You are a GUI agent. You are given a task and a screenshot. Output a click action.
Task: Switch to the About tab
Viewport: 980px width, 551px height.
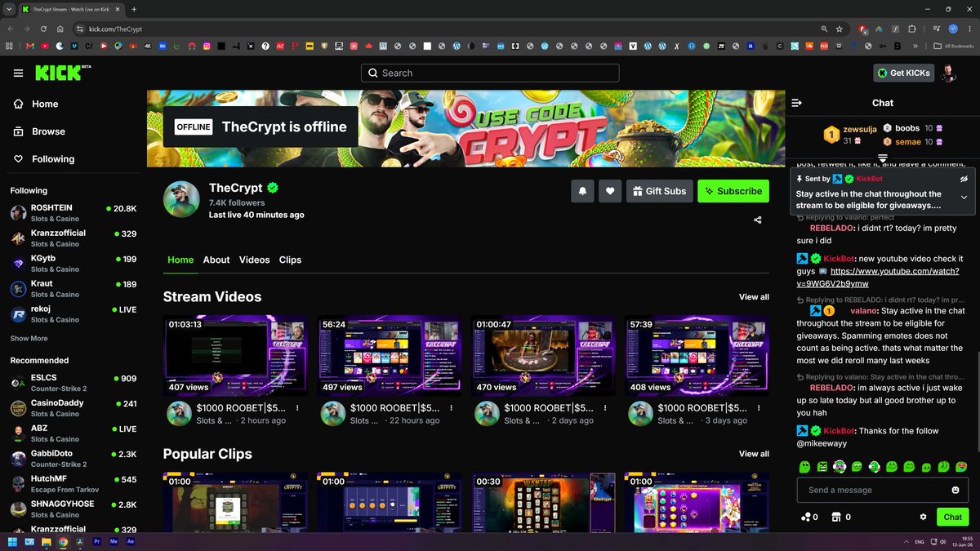[x=216, y=260]
